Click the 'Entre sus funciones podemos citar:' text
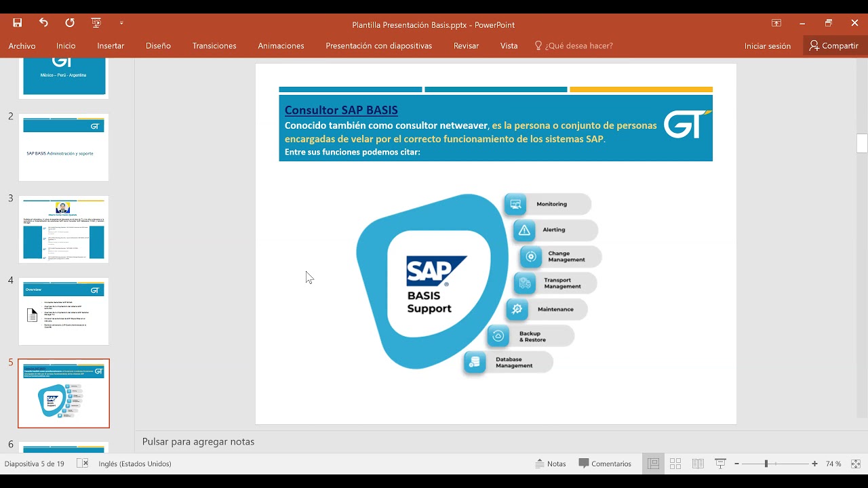The width and height of the screenshot is (868, 488). [x=353, y=152]
